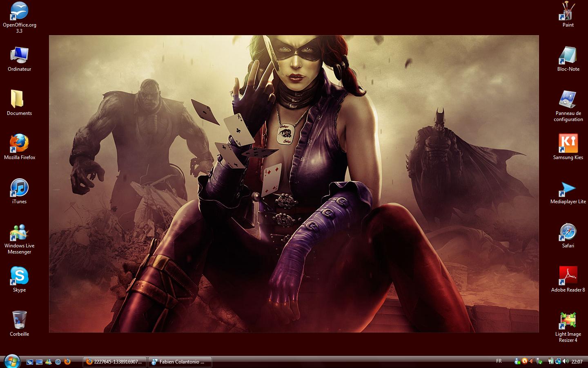Viewport: 588px width, 368px height.
Task: Click the taskbar clock showing 22:07
Action: click(x=577, y=361)
